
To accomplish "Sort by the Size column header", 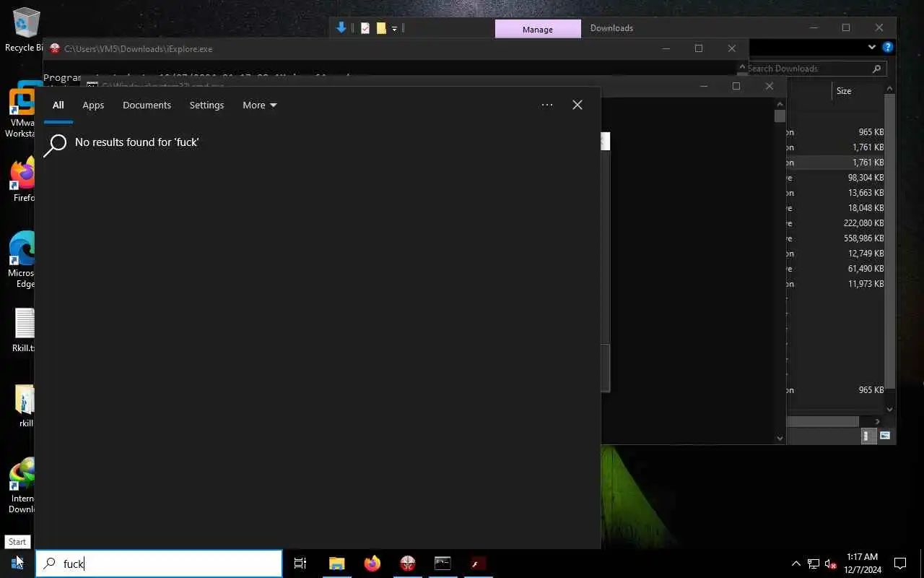I will point(844,91).
